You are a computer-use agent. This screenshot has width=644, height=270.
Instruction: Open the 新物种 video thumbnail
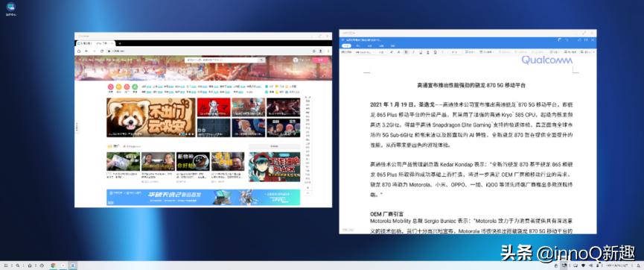point(193,161)
